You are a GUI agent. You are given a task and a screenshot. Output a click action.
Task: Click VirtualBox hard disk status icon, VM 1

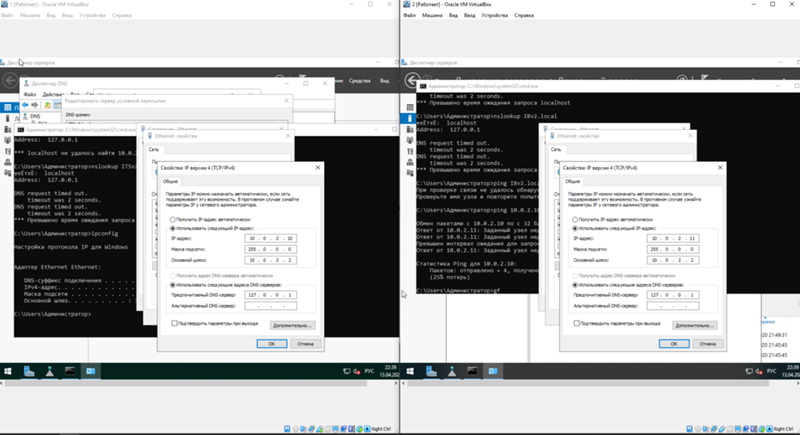point(287,429)
